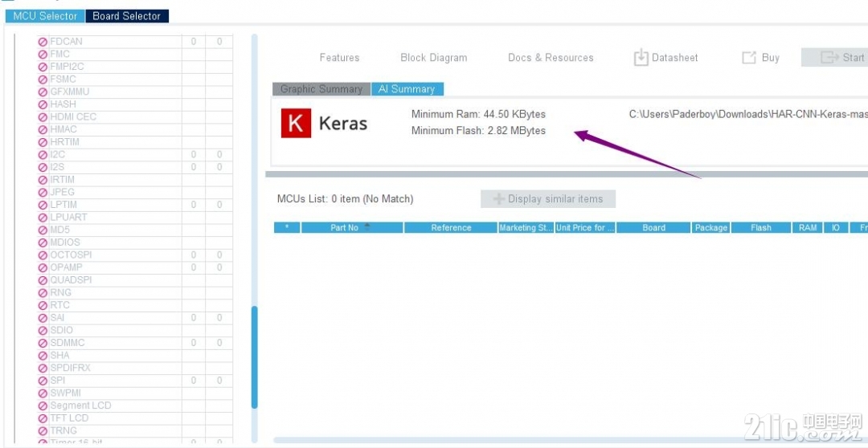The height and width of the screenshot is (448, 868).
Task: Click the Datasheet download icon
Action: 641,58
